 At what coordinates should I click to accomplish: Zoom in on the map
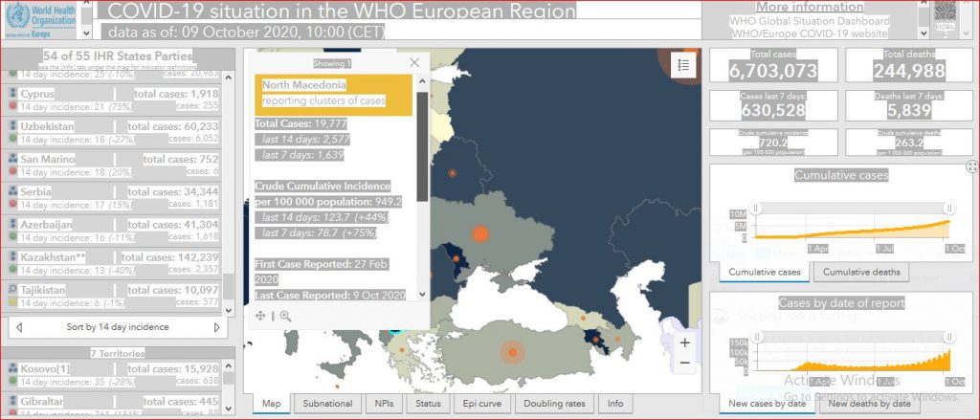point(685,343)
